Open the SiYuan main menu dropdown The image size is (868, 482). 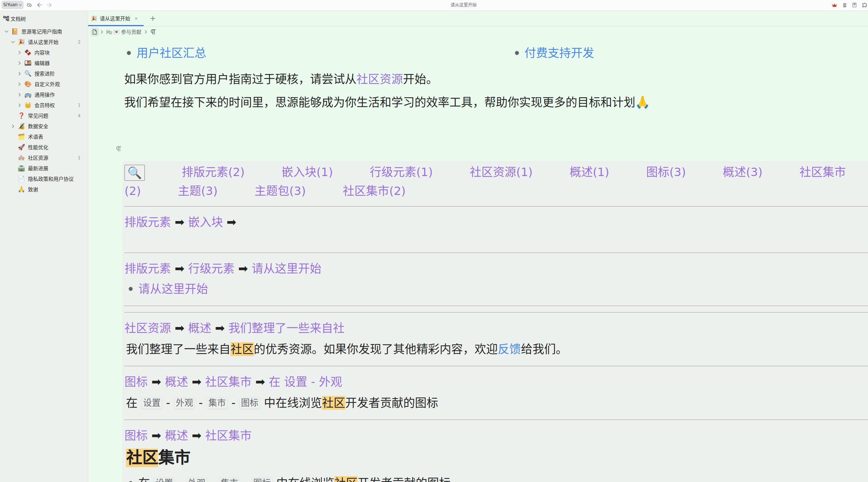[x=12, y=5]
